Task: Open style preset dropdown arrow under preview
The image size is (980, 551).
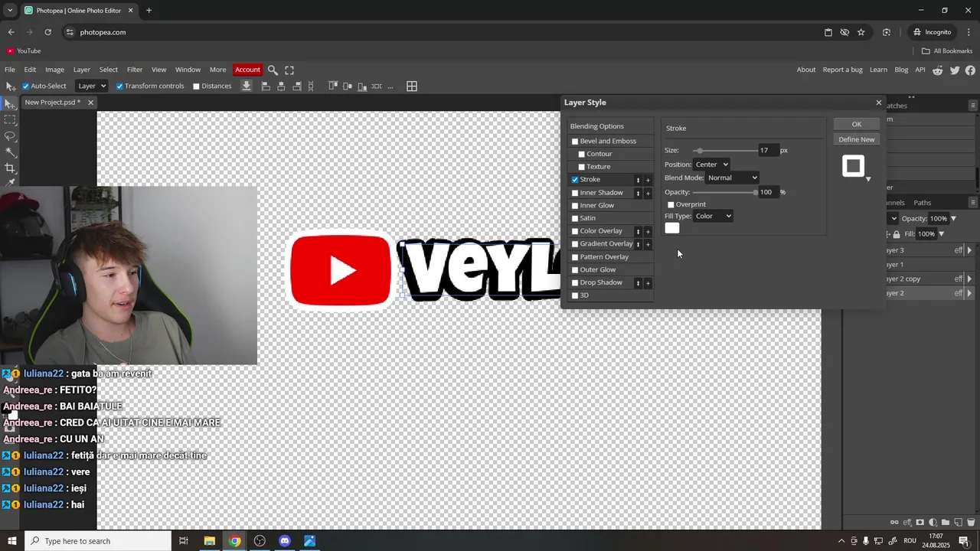Action: [x=868, y=179]
